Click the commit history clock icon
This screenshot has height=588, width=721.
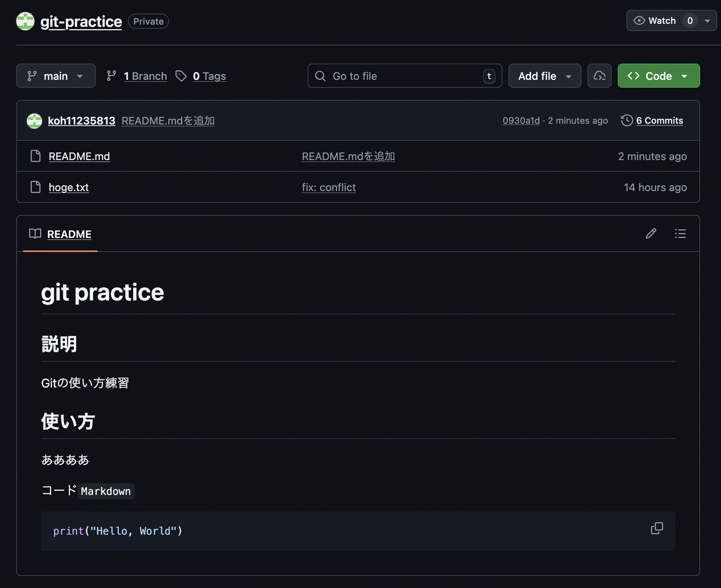pyautogui.click(x=627, y=120)
